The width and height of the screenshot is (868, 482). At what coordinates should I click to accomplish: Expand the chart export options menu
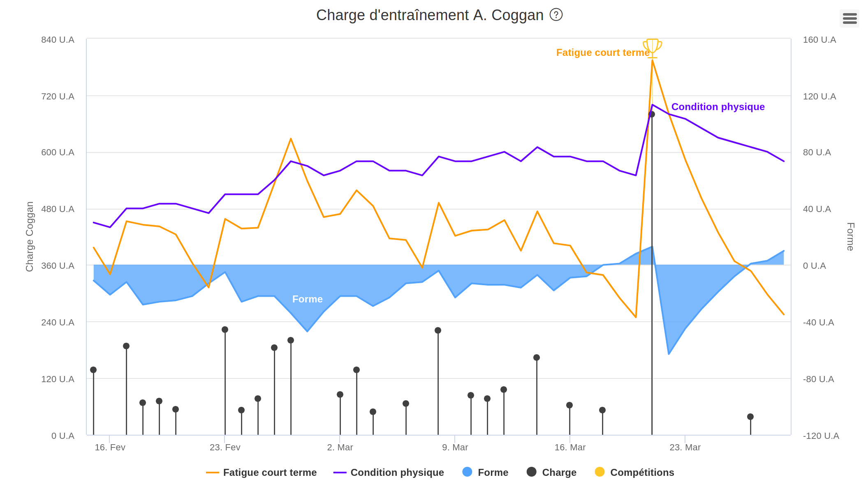[x=849, y=19]
